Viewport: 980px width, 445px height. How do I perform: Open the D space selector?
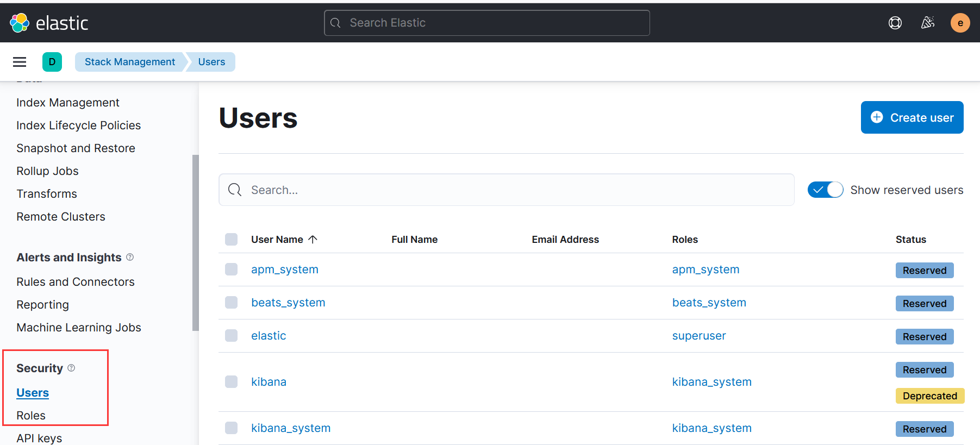(x=52, y=62)
